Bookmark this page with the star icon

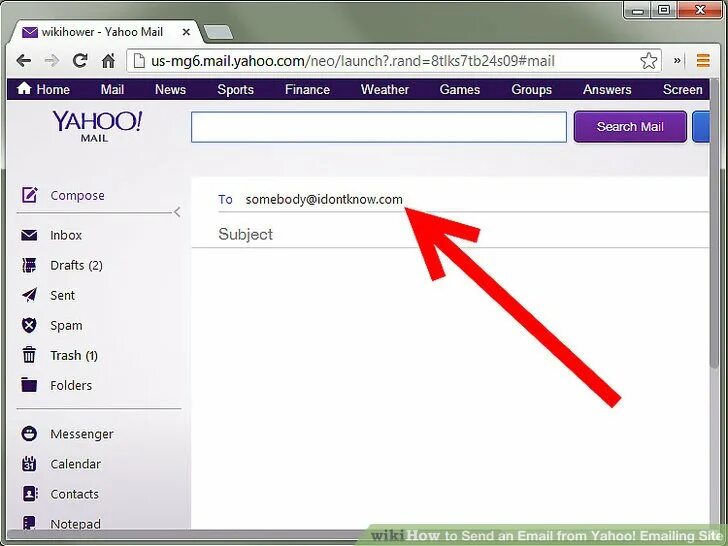point(648,61)
